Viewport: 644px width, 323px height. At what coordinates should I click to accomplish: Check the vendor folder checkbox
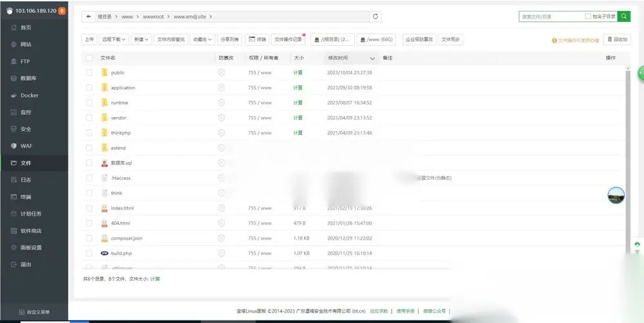pyautogui.click(x=89, y=118)
